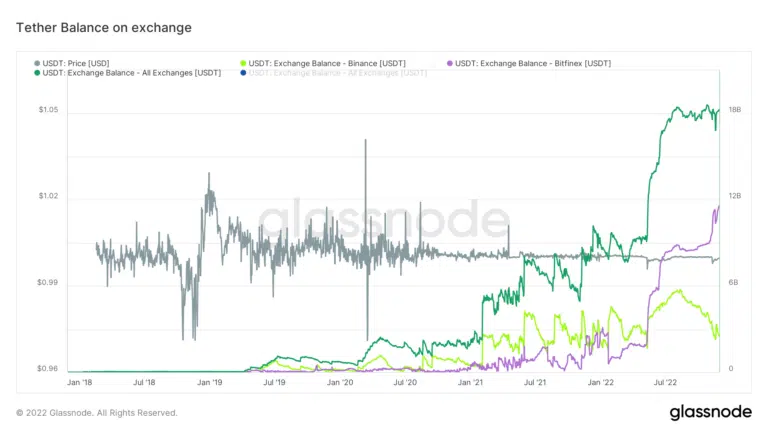The height and width of the screenshot is (432, 768).
Task: Click the $1.05 left axis label
Action: [x=48, y=110]
